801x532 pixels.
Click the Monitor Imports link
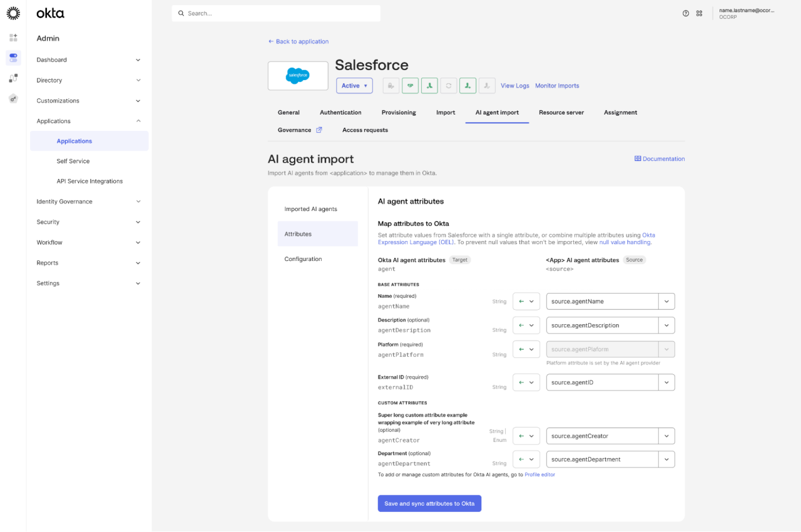coord(557,86)
